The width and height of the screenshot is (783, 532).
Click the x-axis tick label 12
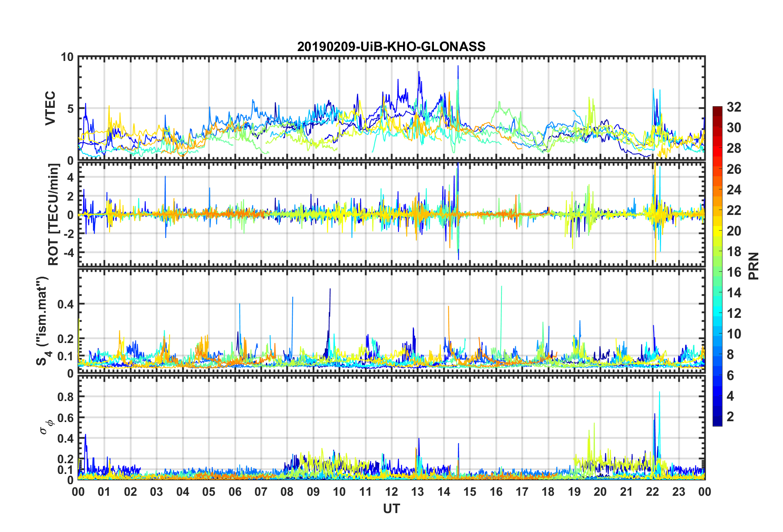point(391,492)
